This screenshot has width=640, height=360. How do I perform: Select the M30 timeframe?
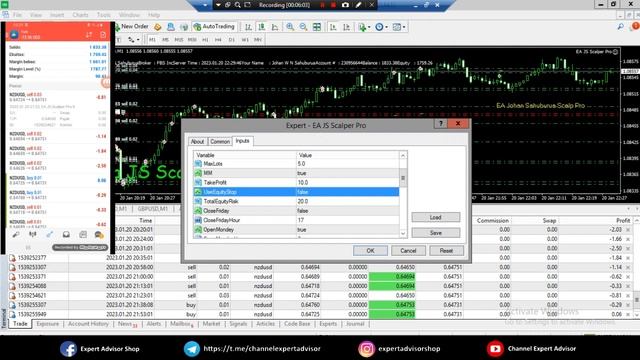(192, 40)
